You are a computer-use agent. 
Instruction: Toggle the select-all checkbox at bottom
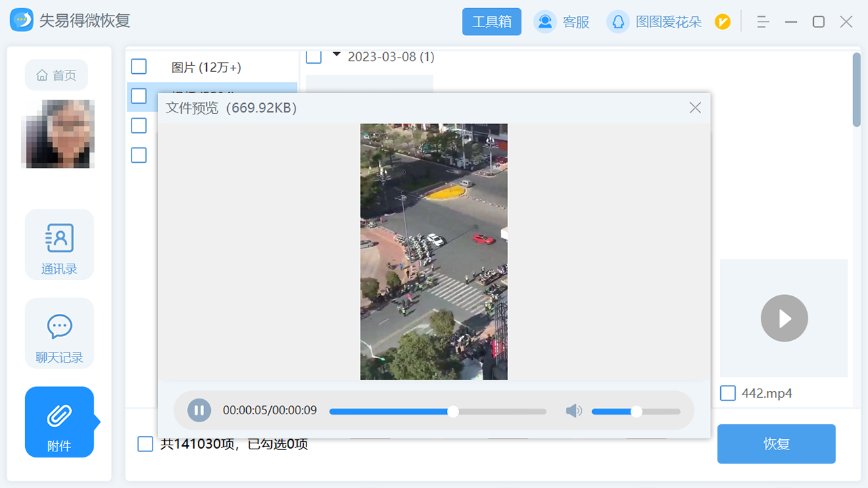coord(145,444)
